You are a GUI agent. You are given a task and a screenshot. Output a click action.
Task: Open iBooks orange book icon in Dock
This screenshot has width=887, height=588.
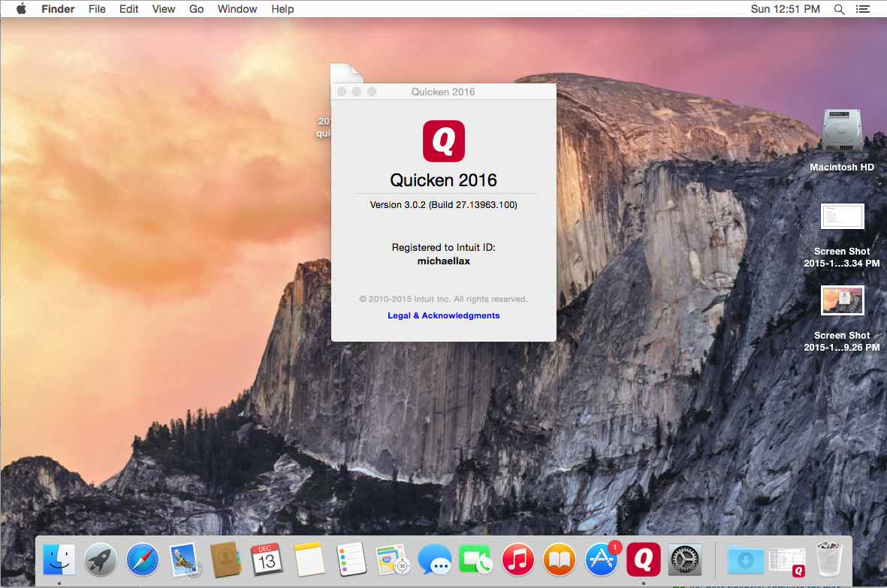[560, 559]
